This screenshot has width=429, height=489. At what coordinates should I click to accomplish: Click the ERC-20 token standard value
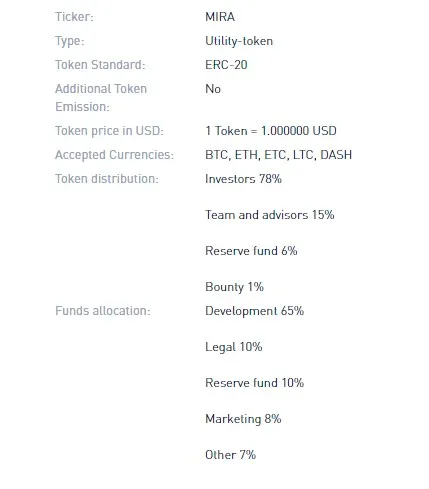click(226, 65)
